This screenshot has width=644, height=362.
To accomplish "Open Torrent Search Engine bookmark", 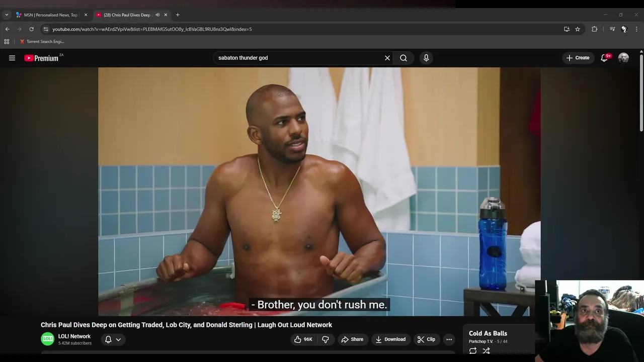I will point(42,42).
